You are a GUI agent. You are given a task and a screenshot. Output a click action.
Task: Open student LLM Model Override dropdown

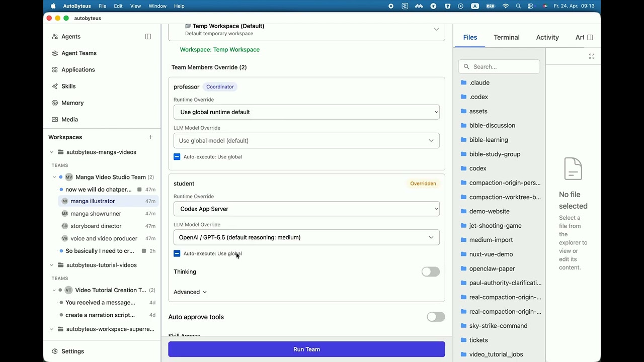(306, 237)
